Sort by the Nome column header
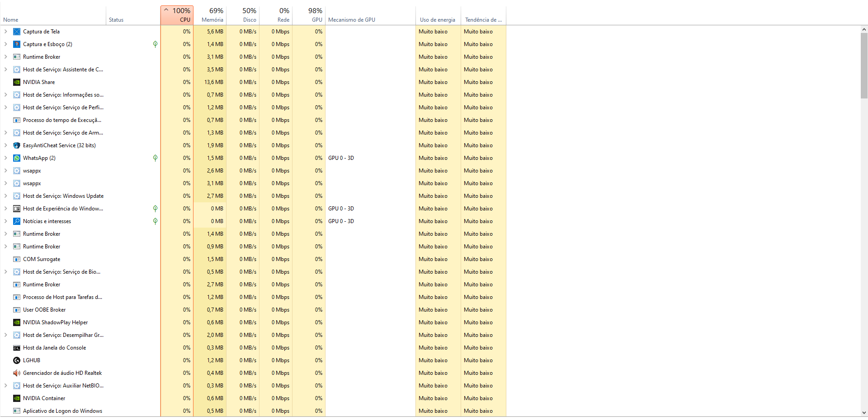The width and height of the screenshot is (868, 420). coord(53,15)
